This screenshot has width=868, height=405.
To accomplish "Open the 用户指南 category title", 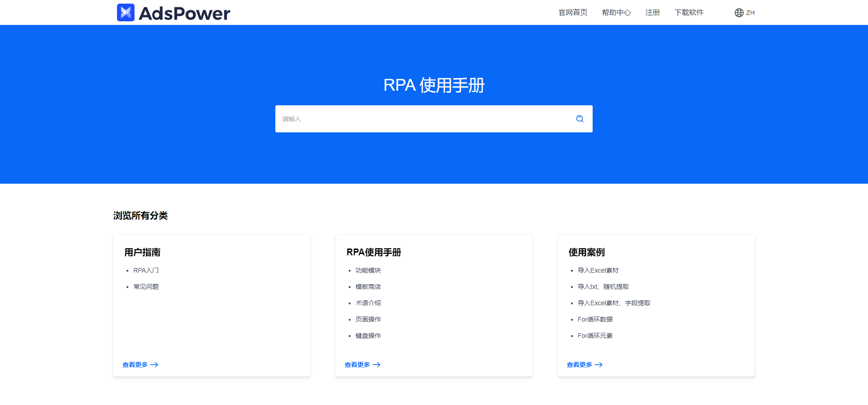I will point(142,252).
